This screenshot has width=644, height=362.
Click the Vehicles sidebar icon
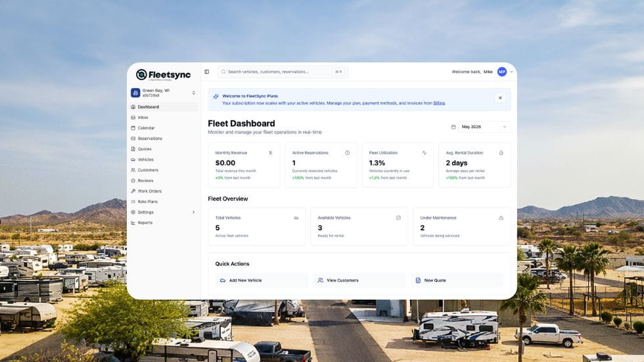[x=133, y=160]
